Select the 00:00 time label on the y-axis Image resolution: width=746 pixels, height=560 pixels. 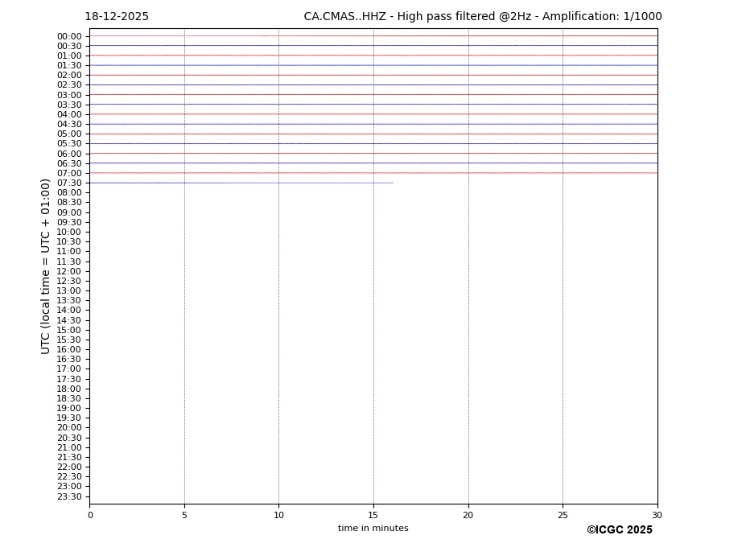pyautogui.click(x=69, y=36)
